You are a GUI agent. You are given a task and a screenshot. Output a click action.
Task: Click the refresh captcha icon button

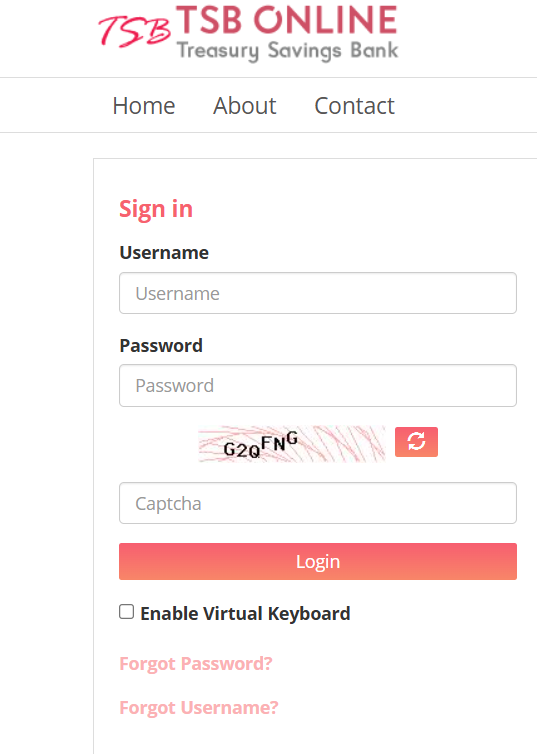click(x=416, y=441)
